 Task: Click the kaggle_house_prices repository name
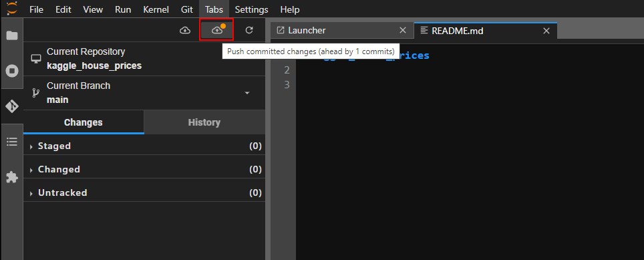point(94,66)
